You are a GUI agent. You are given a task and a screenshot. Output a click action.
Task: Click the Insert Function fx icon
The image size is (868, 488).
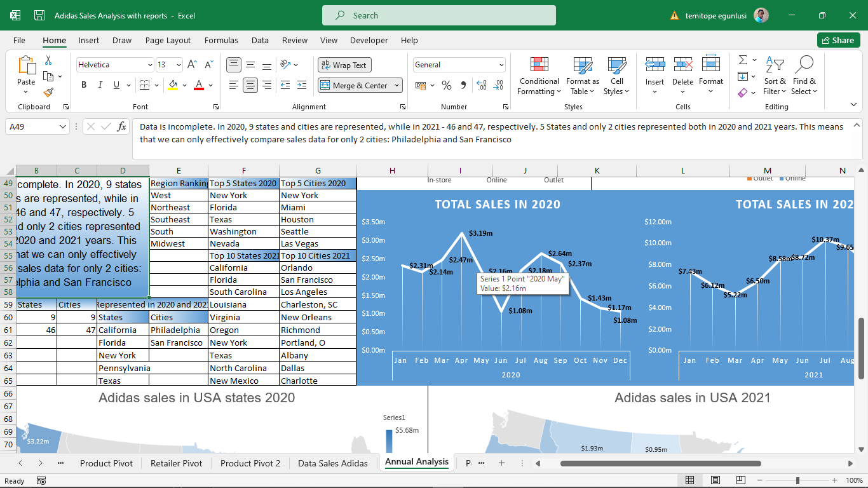point(122,126)
